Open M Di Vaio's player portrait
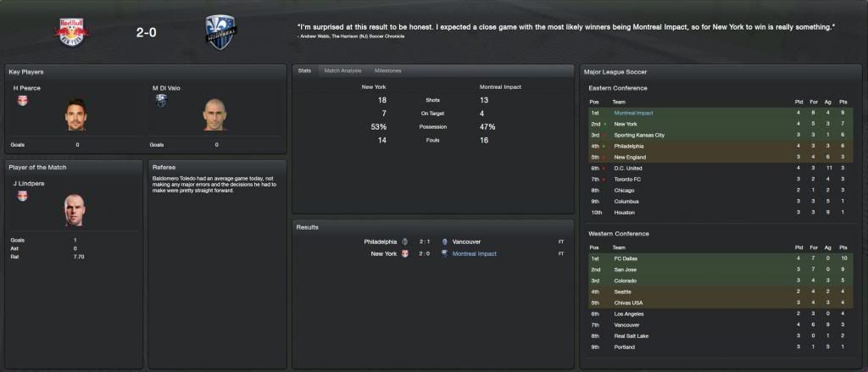Image resolution: width=868 pixels, height=372 pixels. click(215, 115)
